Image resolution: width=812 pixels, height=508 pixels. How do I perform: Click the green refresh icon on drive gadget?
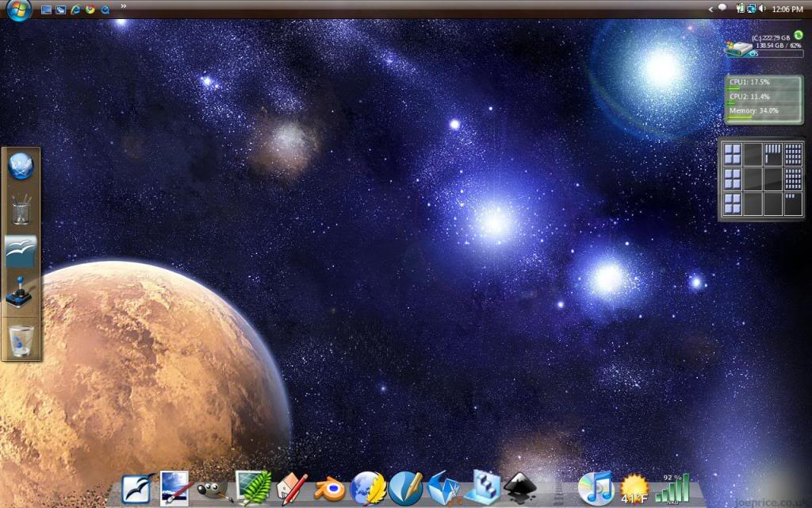(799, 35)
